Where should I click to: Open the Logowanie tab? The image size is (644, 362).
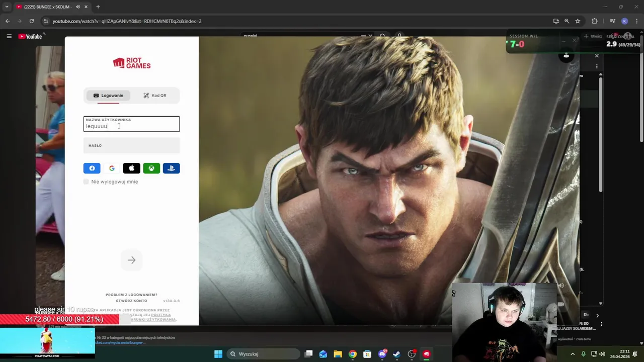tap(108, 96)
